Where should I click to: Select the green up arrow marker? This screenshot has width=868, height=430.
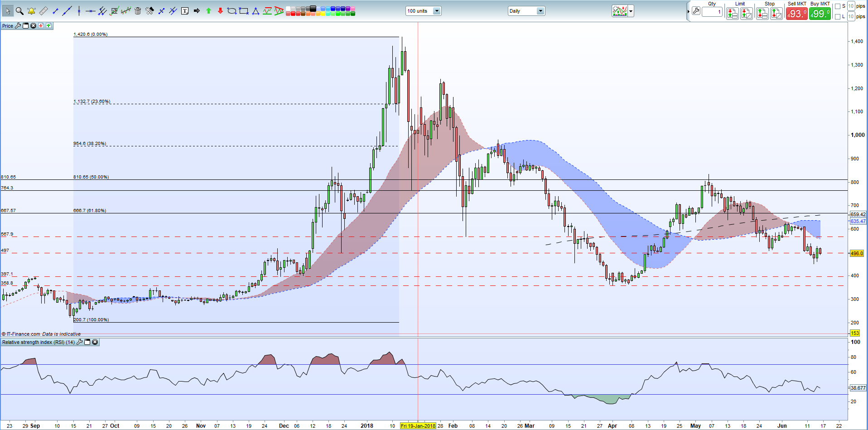tap(208, 11)
